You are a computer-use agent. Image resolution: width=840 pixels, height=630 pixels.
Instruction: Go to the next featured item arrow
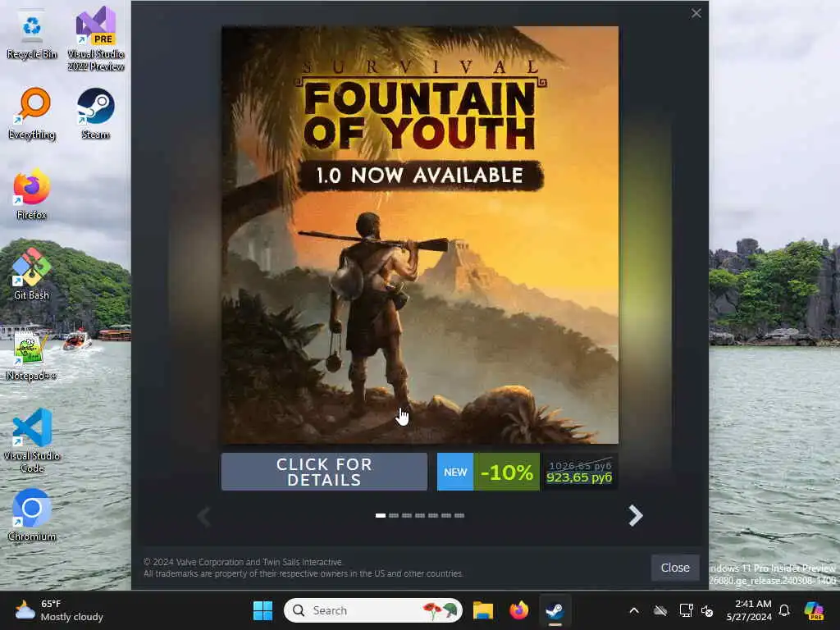pyautogui.click(x=636, y=515)
